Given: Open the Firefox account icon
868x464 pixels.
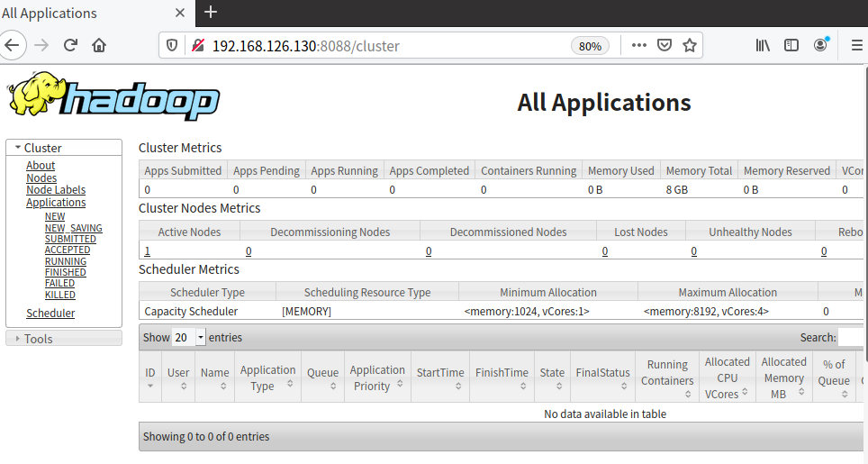Looking at the screenshot, I should tap(820, 45).
